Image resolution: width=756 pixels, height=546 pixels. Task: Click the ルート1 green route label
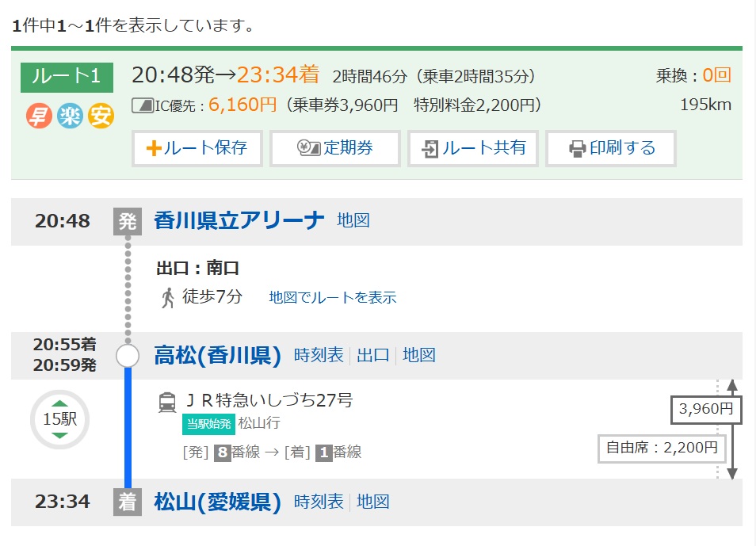pos(67,77)
